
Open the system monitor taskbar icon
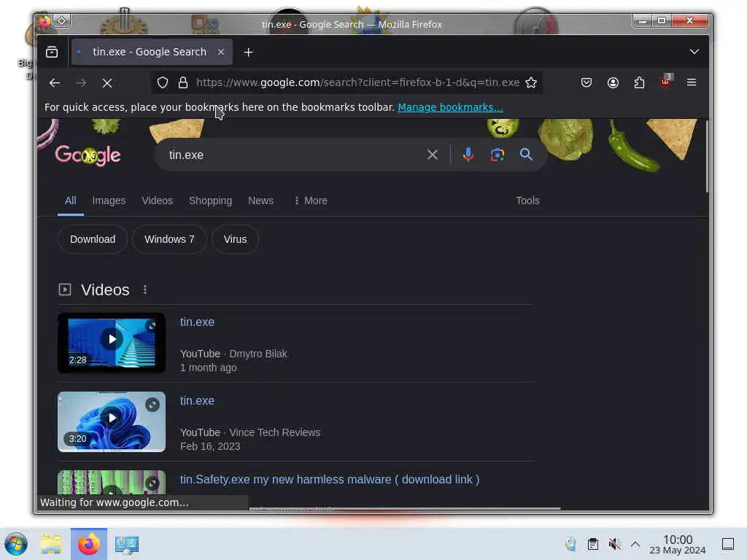click(x=127, y=544)
